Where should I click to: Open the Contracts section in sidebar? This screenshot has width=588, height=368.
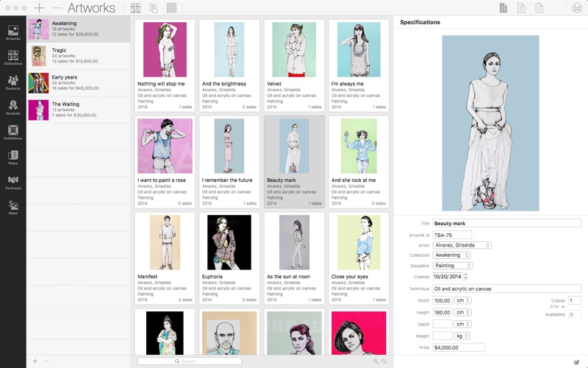tap(13, 182)
